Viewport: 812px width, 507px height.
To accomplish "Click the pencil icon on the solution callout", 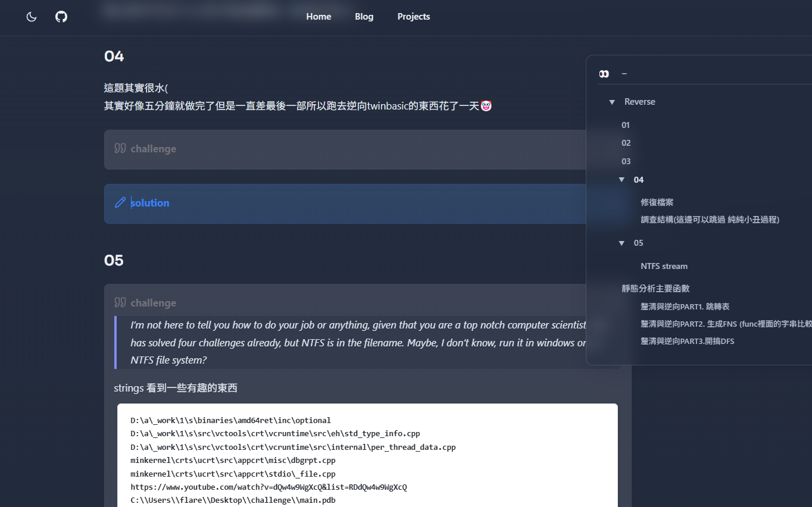I will click(x=120, y=202).
